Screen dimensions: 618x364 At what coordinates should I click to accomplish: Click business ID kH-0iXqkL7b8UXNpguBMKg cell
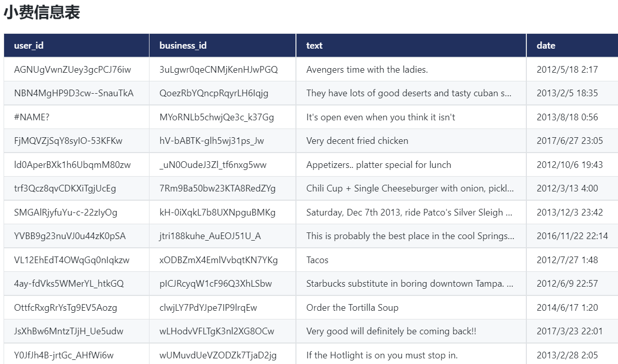click(217, 212)
